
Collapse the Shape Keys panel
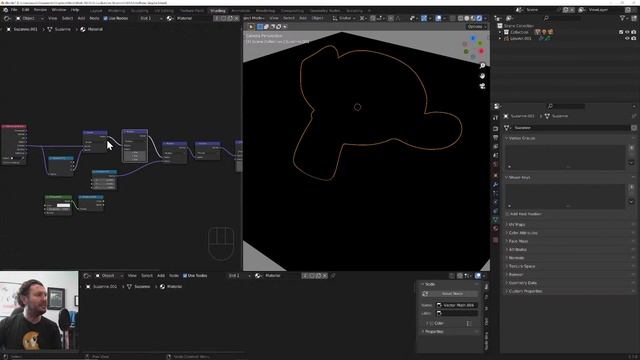[x=570, y=178]
